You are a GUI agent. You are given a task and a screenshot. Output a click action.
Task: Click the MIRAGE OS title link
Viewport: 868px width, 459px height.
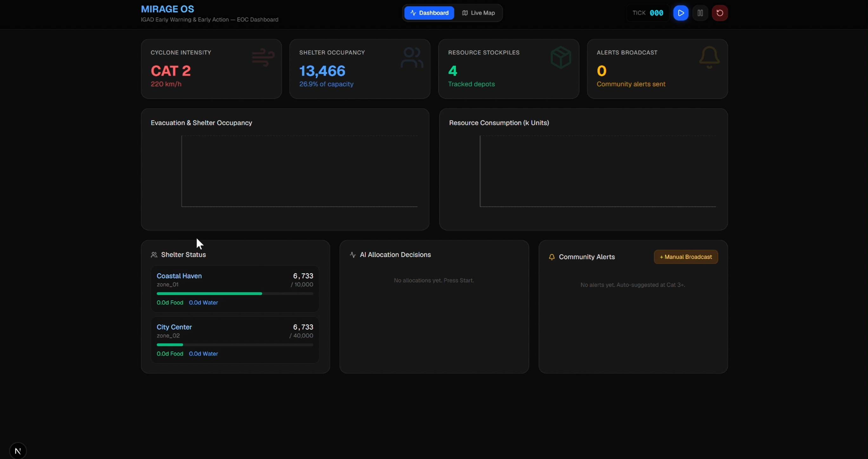coord(168,9)
